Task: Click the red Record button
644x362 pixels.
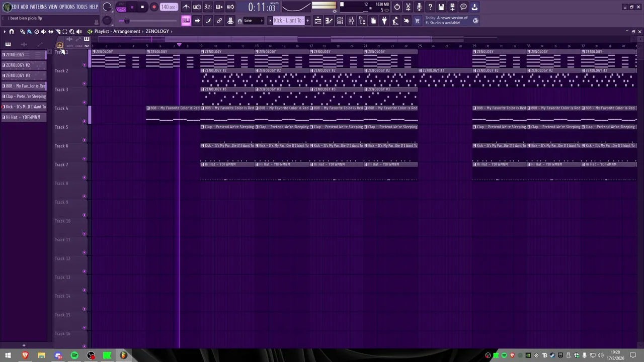Action: click(154, 7)
